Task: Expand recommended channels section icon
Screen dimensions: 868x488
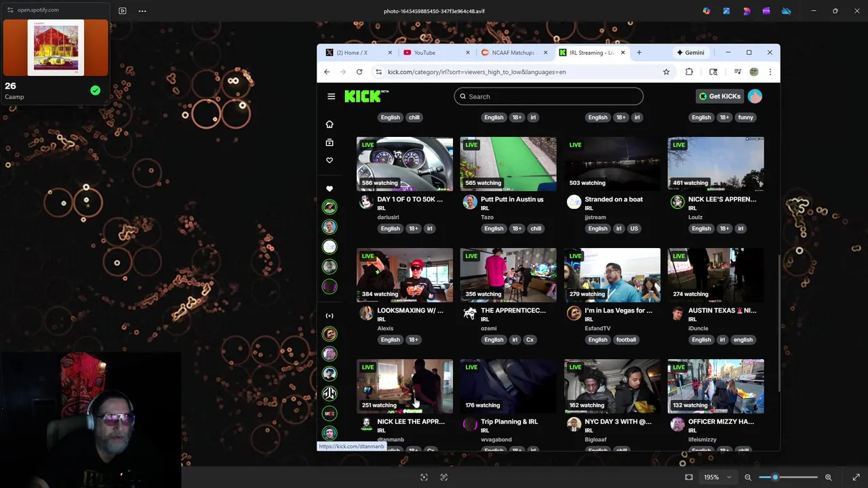Action: pyautogui.click(x=330, y=316)
